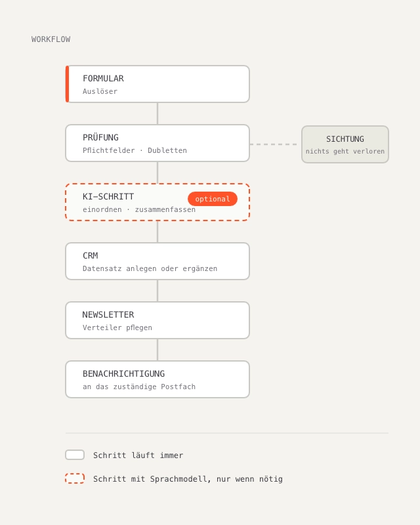Click the 'nichts geht verloren' caption
The image size is (420, 525).
point(345,152)
